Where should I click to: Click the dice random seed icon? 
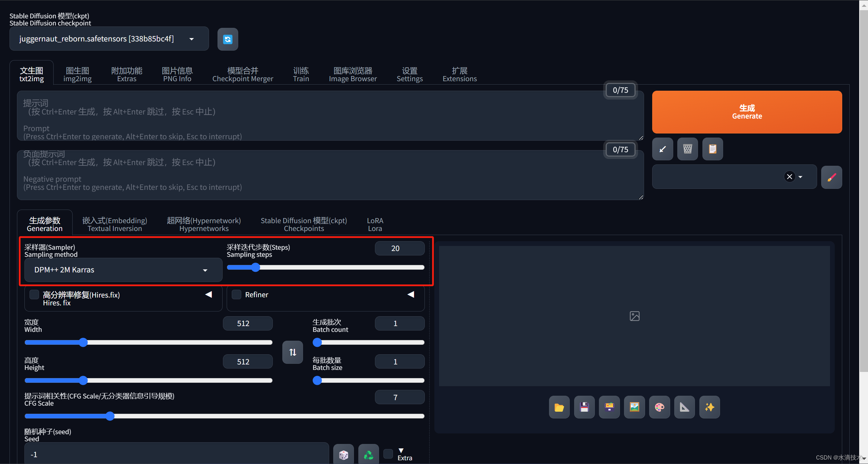coord(343,454)
